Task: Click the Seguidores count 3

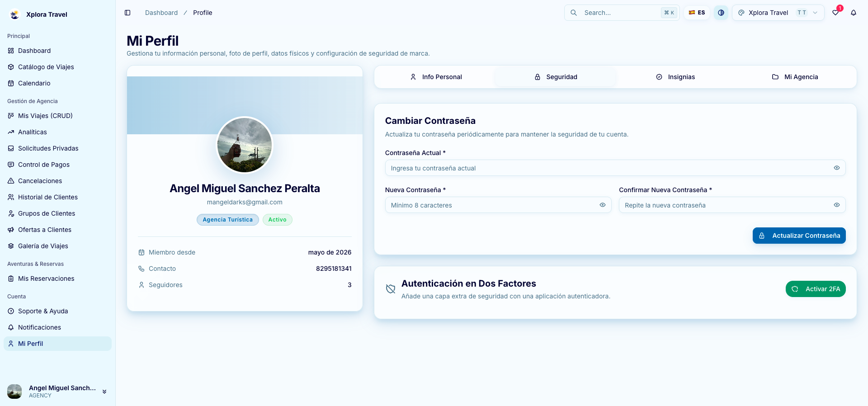Action: pos(349,285)
